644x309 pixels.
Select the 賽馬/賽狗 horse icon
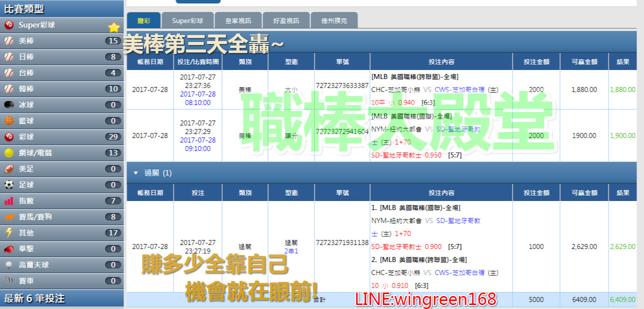pyautogui.click(x=9, y=217)
